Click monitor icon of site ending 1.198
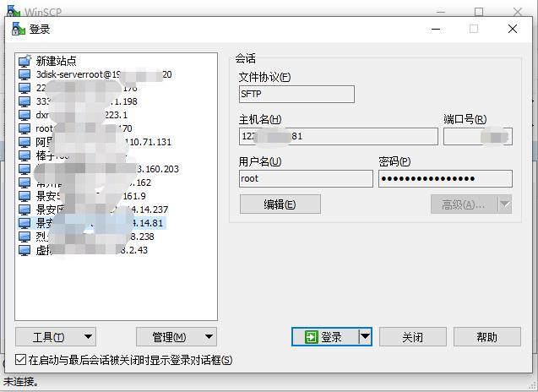This screenshot has width=538, height=392. 24,101
